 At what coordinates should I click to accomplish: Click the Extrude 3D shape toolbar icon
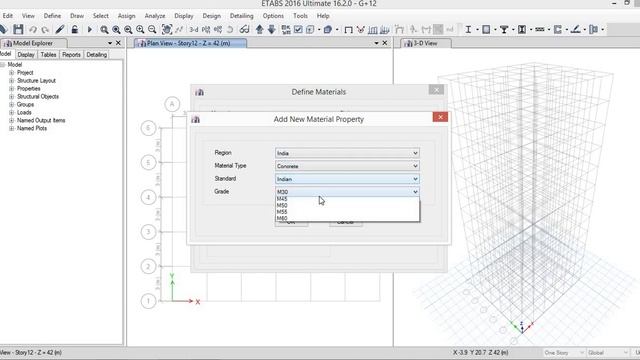point(327,29)
